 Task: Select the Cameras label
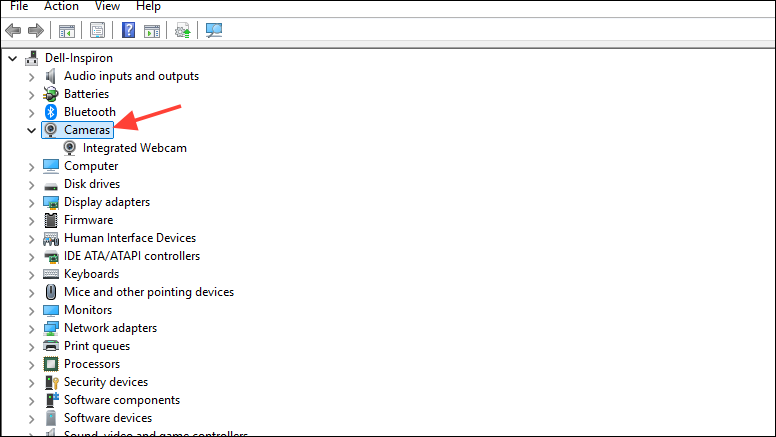87,130
